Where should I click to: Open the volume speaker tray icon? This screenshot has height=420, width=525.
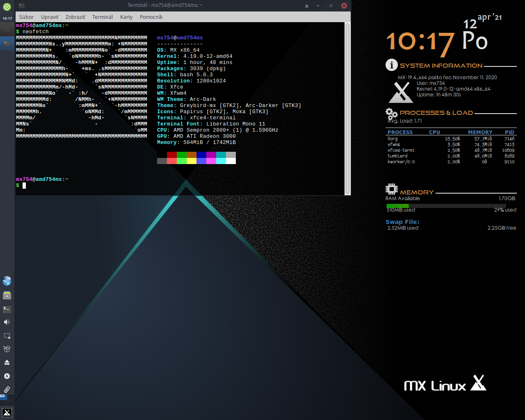click(x=7, y=322)
